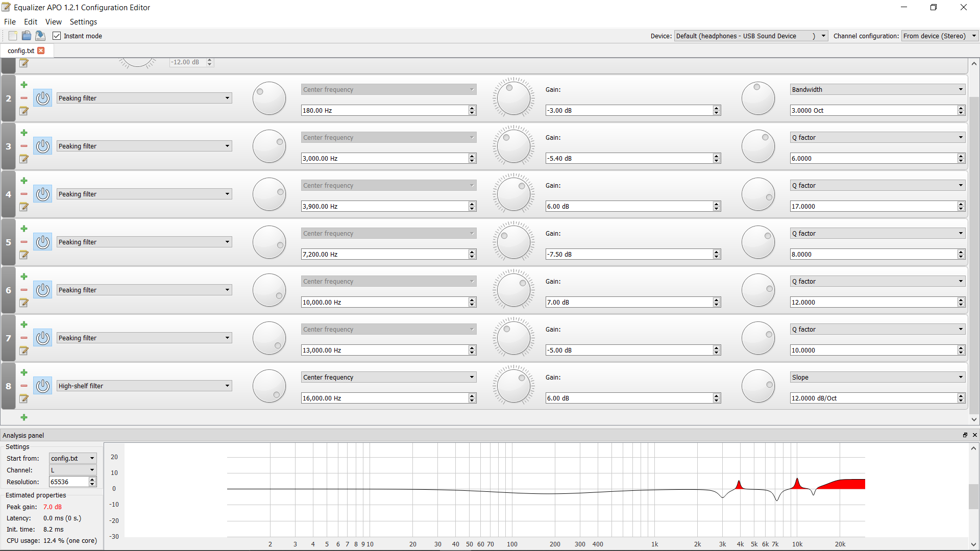Open Center frequency dropdown in row 8

[389, 377]
